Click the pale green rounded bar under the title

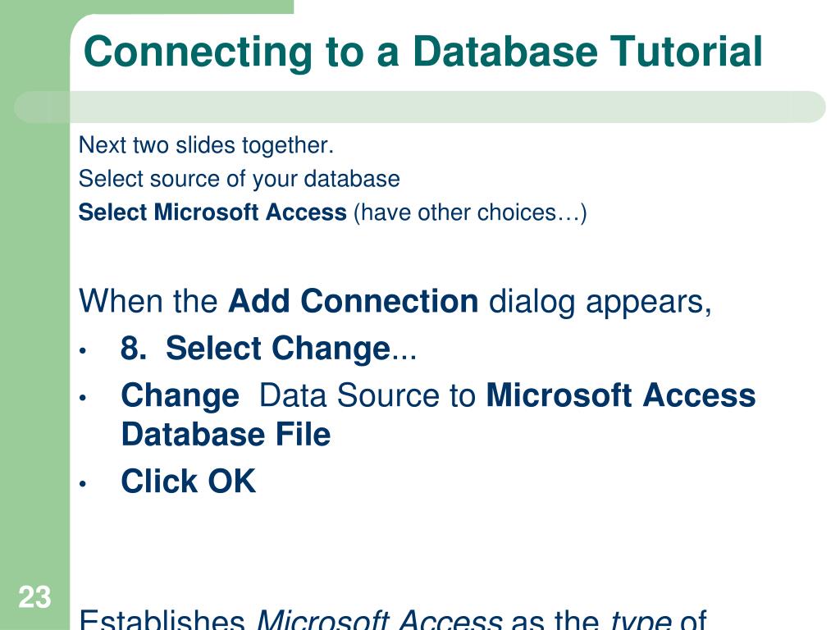point(420,107)
